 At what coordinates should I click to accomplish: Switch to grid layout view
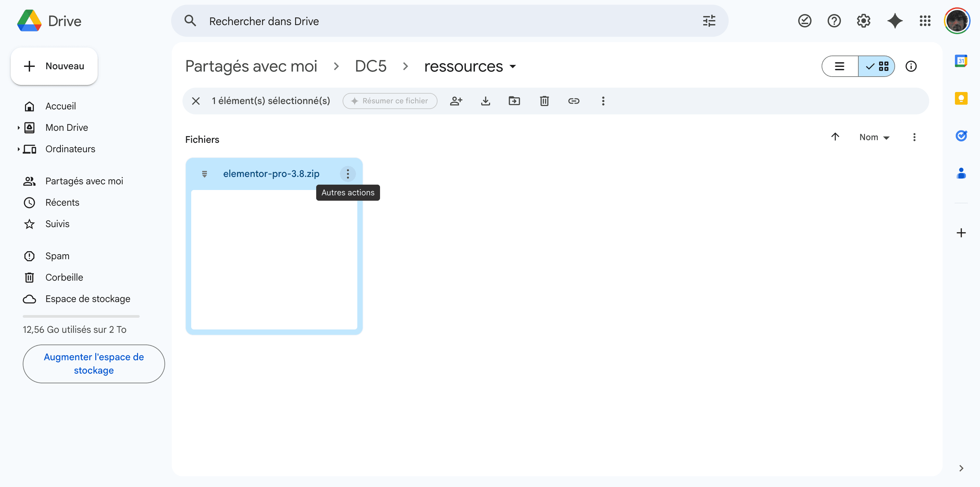[x=876, y=66]
